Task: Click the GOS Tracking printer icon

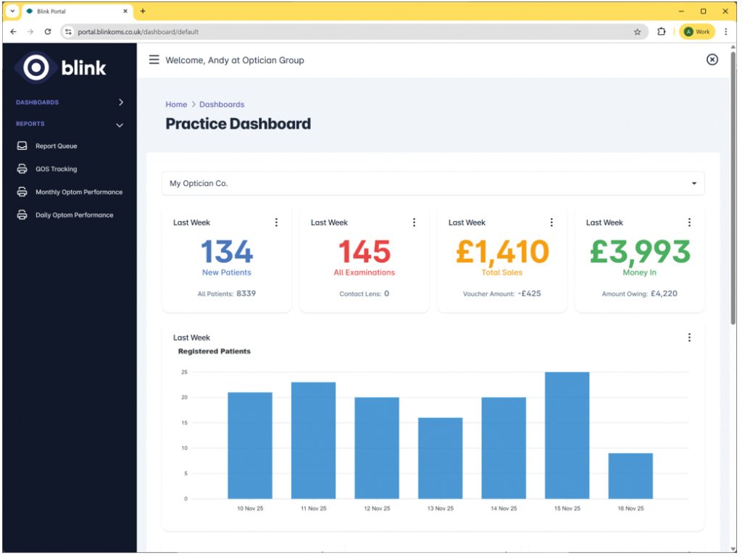Action: (x=22, y=170)
